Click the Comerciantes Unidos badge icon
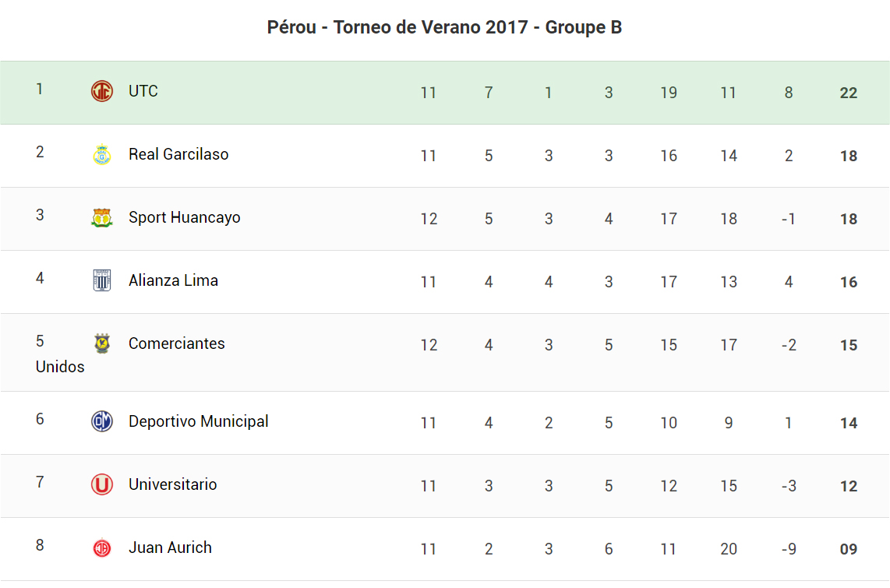890x588 pixels. click(x=102, y=343)
